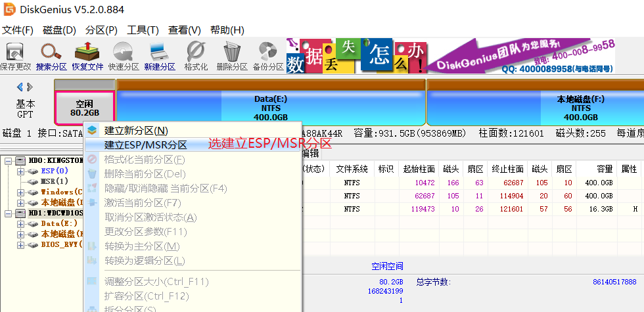
Task: Open the 工具(T) menu
Action: (143, 30)
